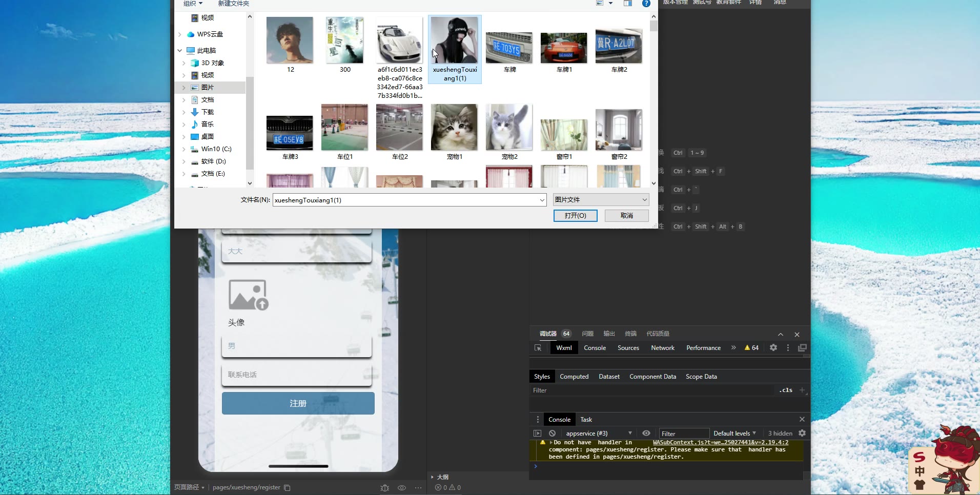Expand the console warning message arrow
This screenshot has height=495, width=980.
(551, 442)
